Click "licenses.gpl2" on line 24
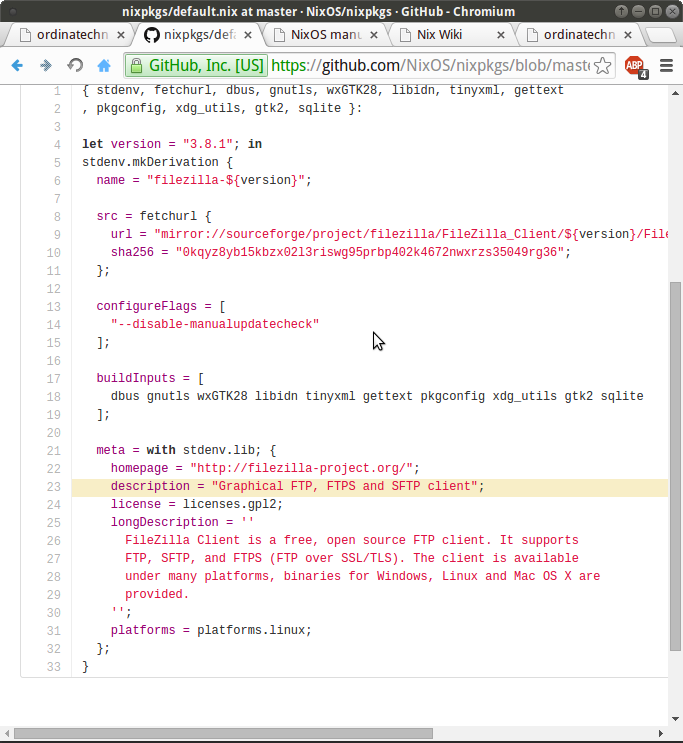 tap(229, 504)
